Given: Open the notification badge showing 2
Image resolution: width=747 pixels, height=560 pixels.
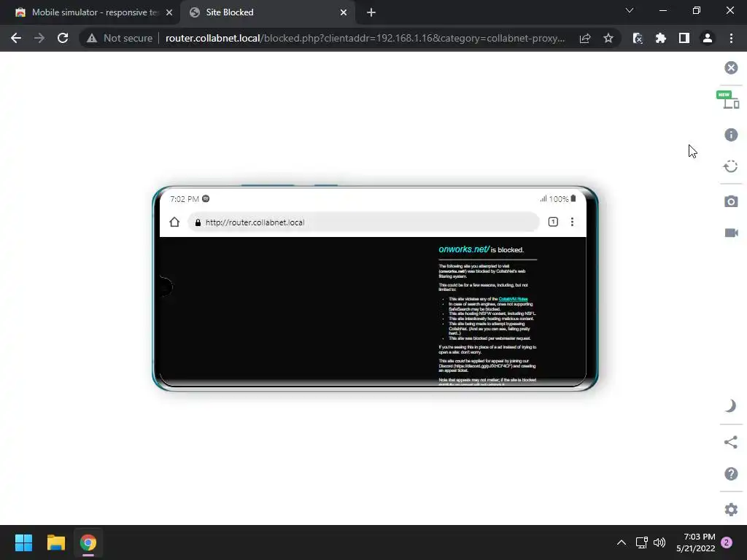Looking at the screenshot, I should pos(727,542).
